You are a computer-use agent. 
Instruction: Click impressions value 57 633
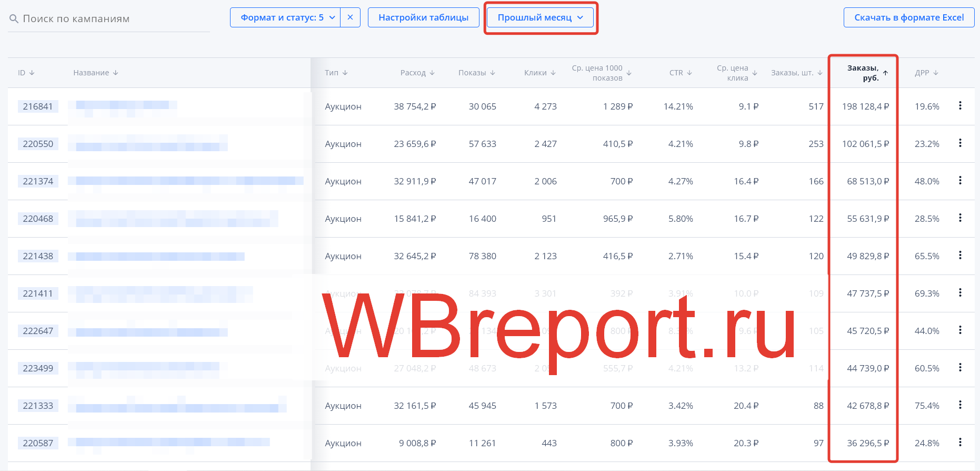tap(483, 144)
